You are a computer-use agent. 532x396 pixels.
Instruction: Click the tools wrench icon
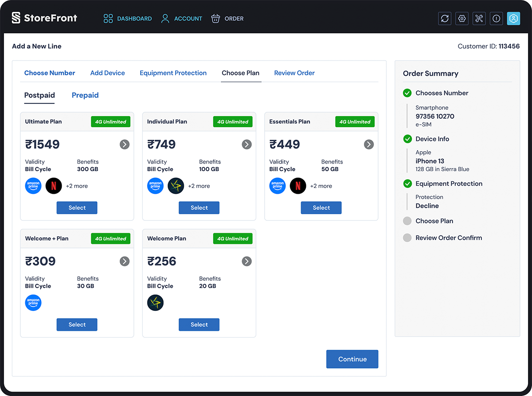(479, 19)
